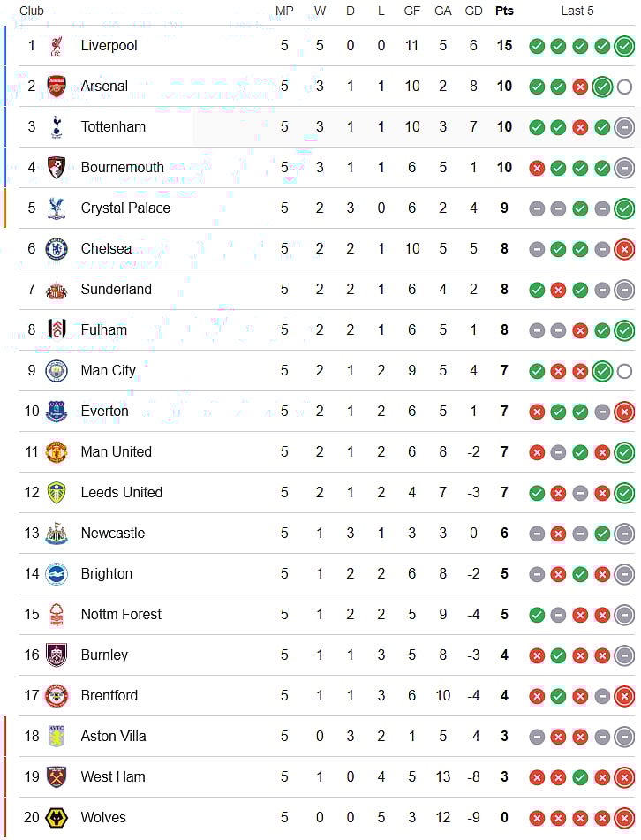
Task: Open the Crystal Palace team link
Action: [x=125, y=208]
